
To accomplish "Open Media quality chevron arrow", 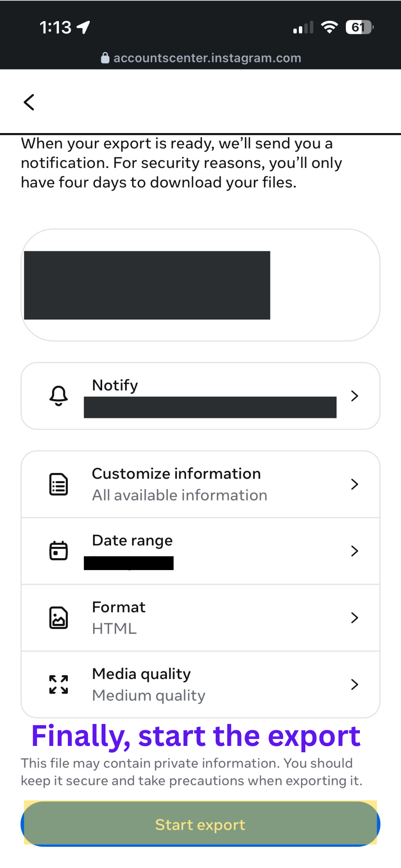I will pyautogui.click(x=355, y=684).
